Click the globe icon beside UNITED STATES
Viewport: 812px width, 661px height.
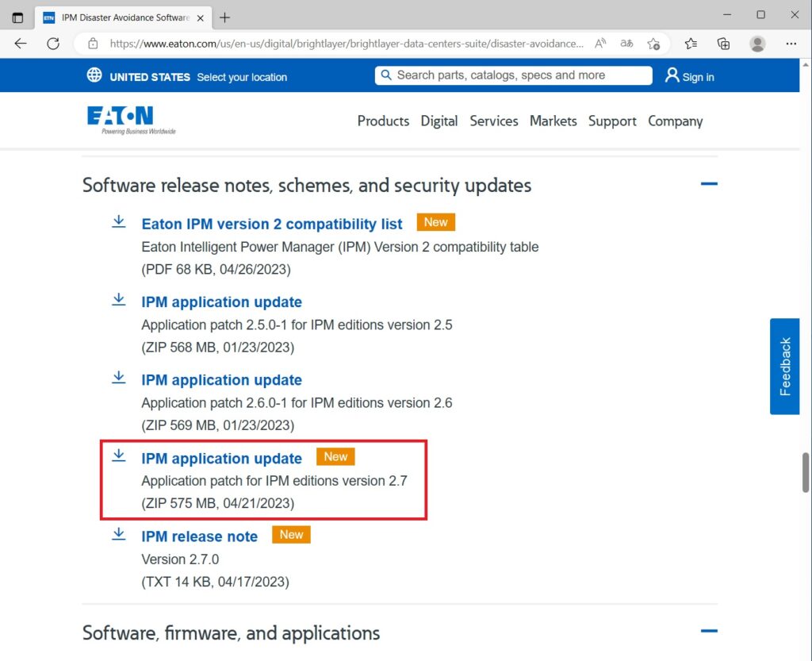(x=94, y=75)
